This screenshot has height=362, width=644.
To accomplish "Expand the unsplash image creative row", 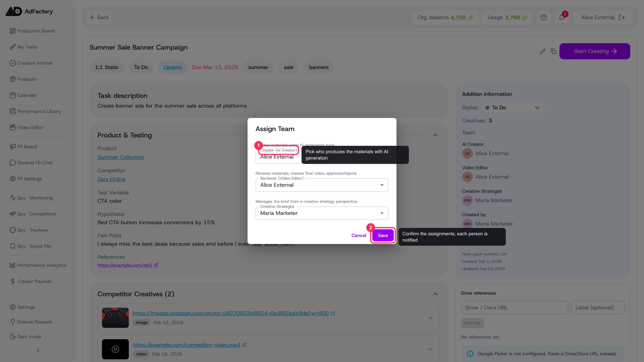I will [430, 318].
